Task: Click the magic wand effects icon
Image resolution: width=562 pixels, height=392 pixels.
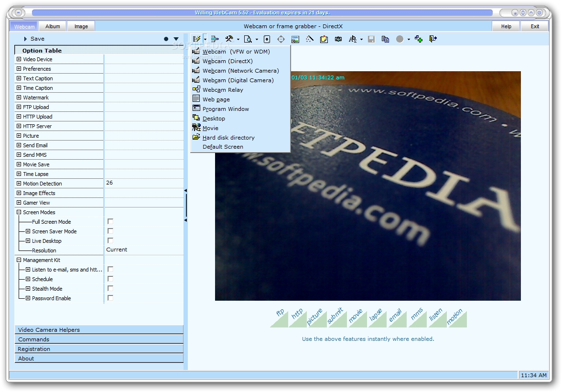Action: click(x=310, y=39)
